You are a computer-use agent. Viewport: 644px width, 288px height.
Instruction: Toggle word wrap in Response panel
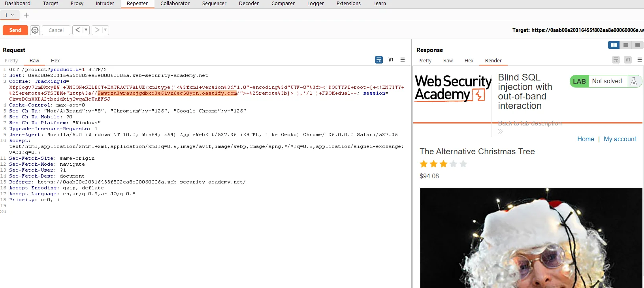616,60
